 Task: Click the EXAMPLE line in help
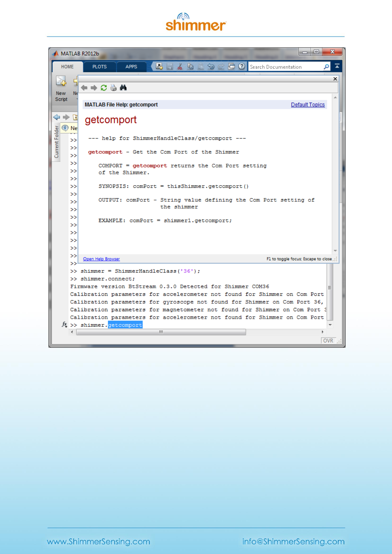coord(165,220)
